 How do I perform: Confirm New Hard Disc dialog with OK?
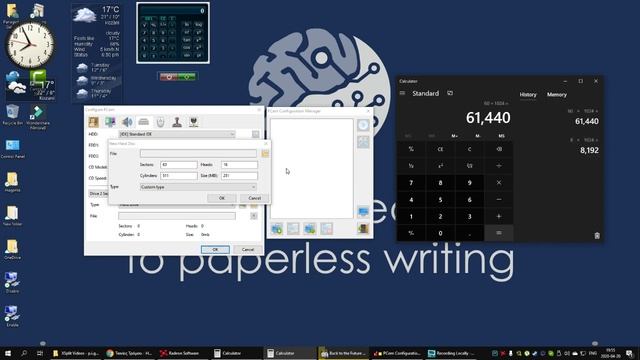coord(222,198)
